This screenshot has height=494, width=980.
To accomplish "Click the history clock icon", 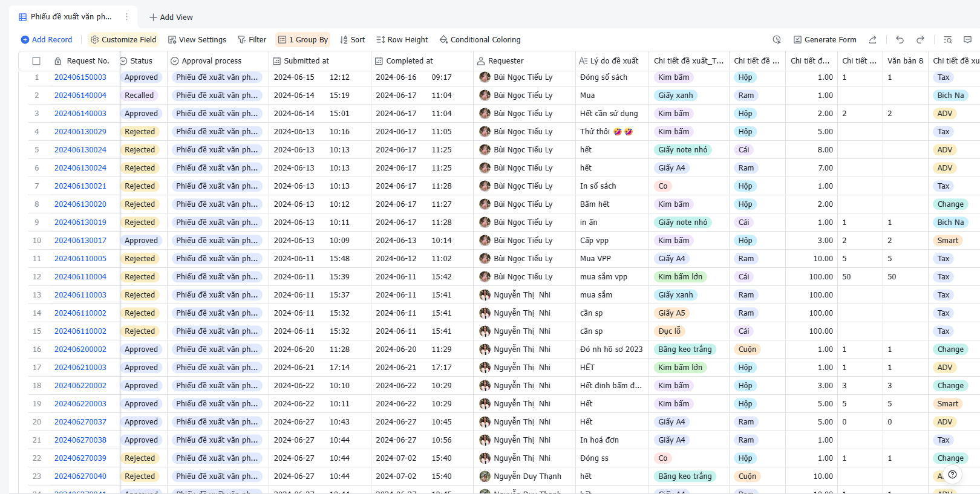I will [x=777, y=39].
